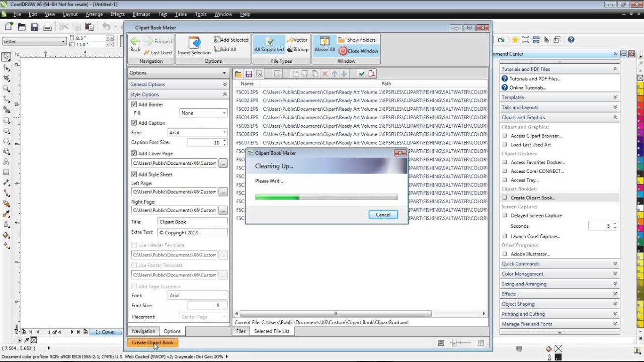Select the Table tool in the toolbox
This screenshot has height=362, width=644.
(x=7, y=172)
